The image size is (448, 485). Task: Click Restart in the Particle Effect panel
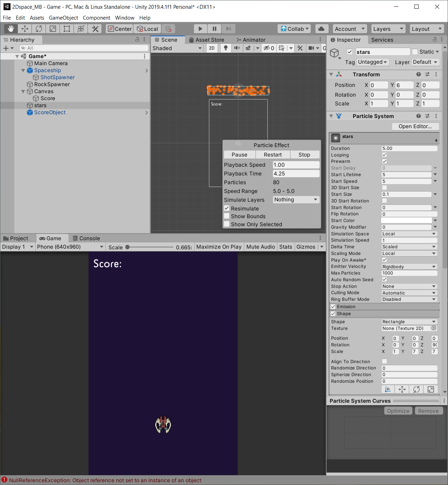pos(273,154)
